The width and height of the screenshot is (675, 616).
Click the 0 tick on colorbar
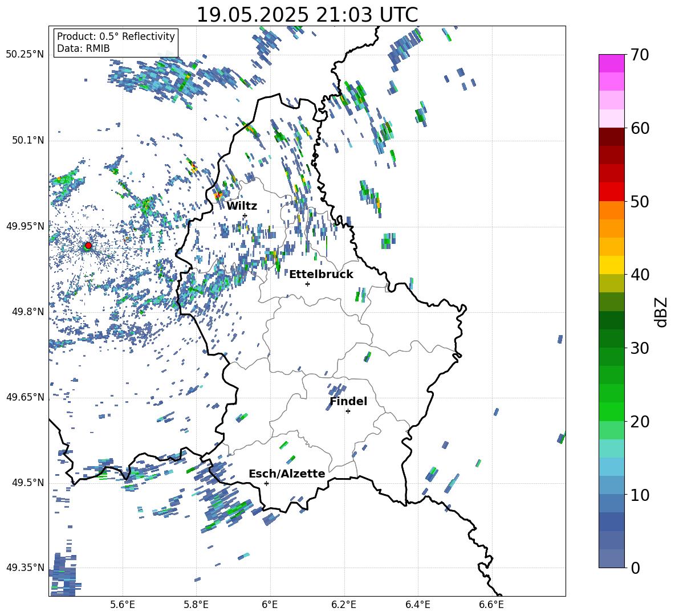pyautogui.click(x=635, y=568)
